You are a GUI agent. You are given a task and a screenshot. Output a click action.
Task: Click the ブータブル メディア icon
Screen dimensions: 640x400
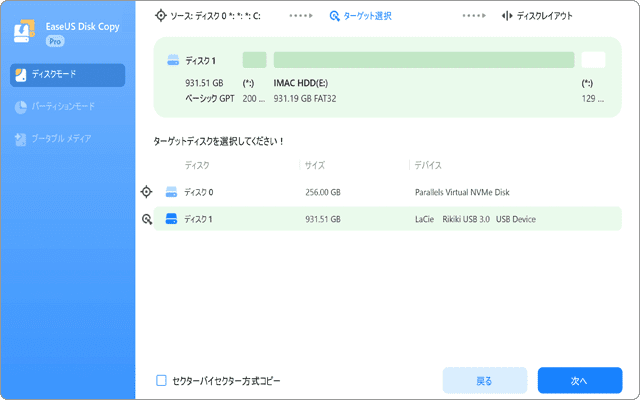click(x=20, y=139)
